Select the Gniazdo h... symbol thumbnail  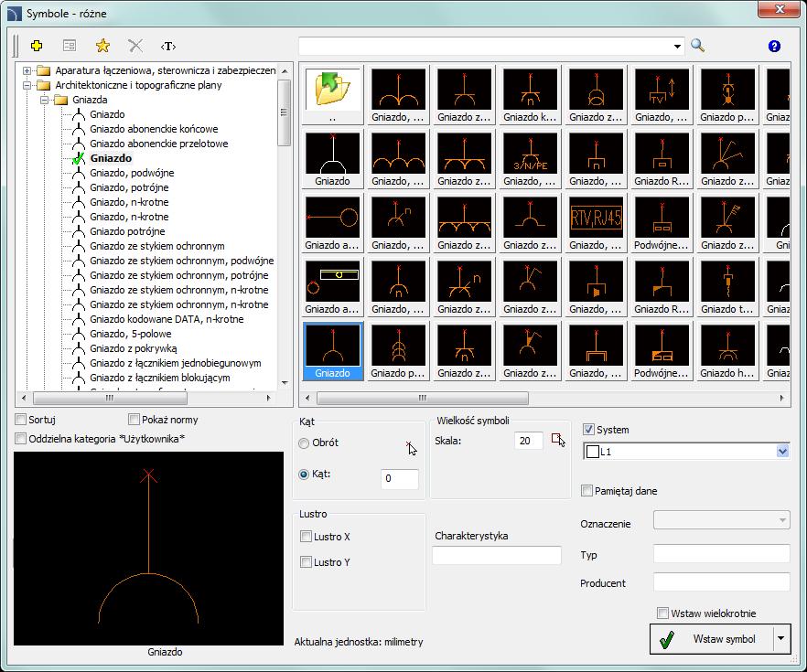(727, 351)
